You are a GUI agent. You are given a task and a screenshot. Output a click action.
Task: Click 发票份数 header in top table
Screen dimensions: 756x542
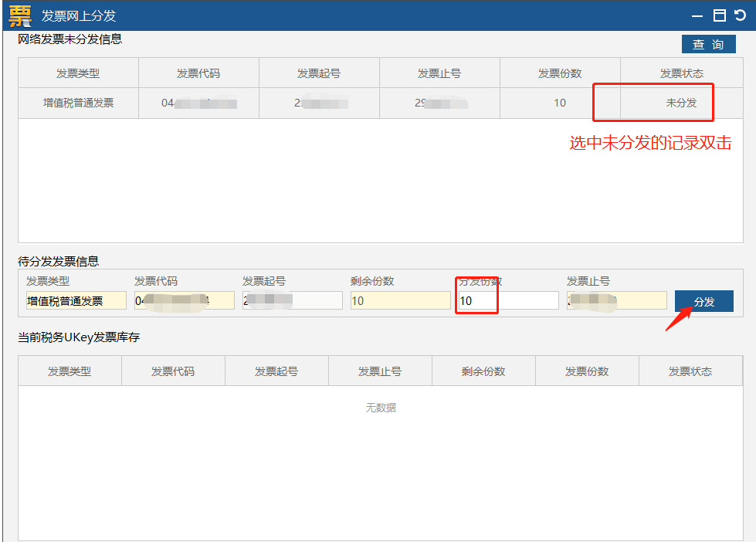(x=560, y=73)
